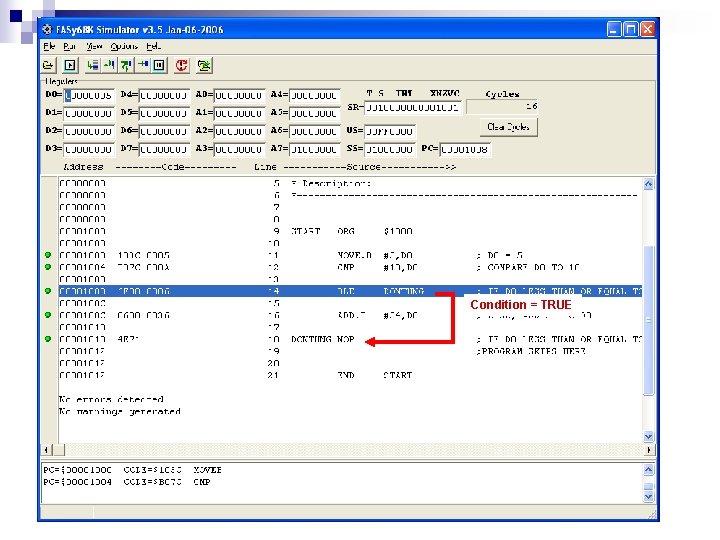This screenshot has width=720, height=540.
Task: Click the PC program counter field
Action: click(465, 149)
